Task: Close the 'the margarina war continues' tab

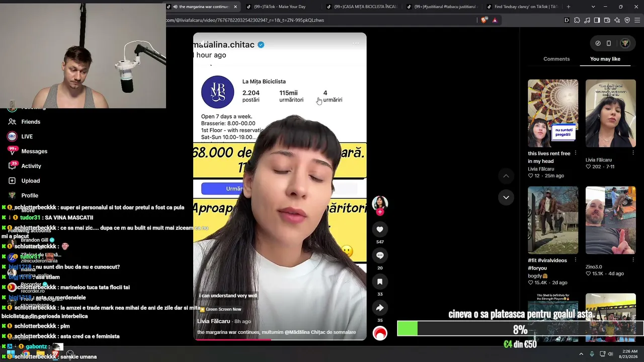Action: coord(235,7)
